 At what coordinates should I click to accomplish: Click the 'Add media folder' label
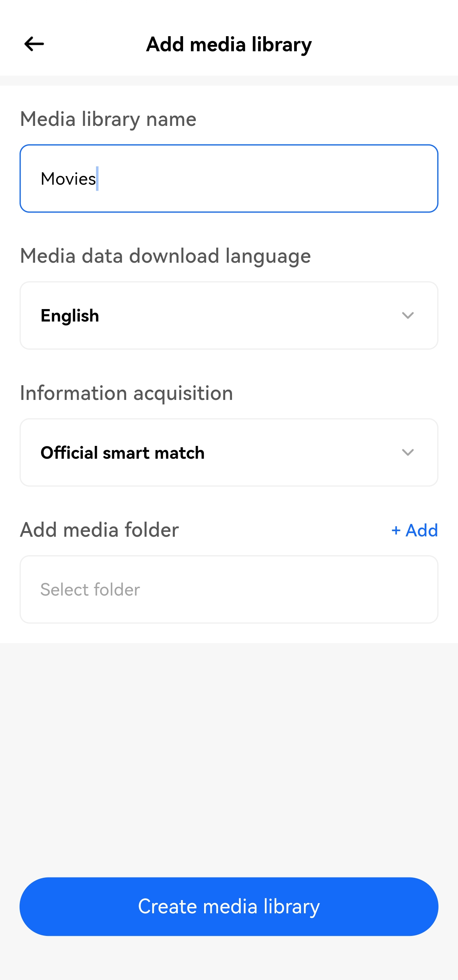click(x=99, y=530)
